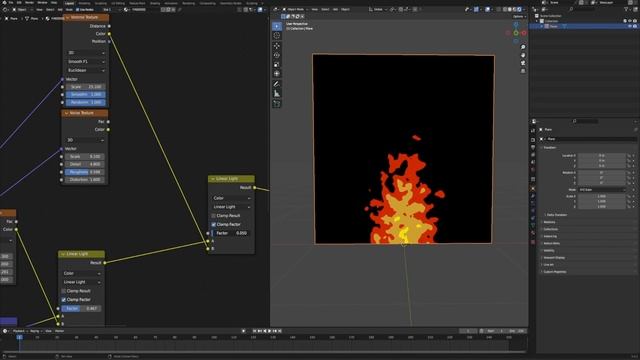The height and width of the screenshot is (360, 640).
Task: Toggle Clamp Factor on upper Linear Light node
Action: (213, 224)
